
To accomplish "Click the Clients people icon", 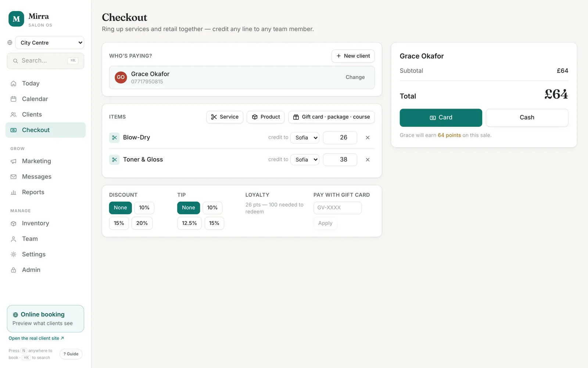I will click(x=14, y=114).
